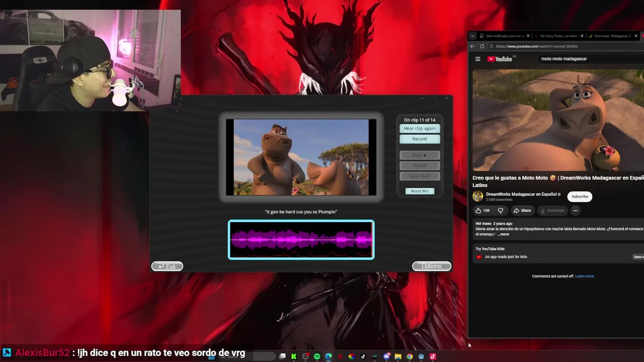Click the browser back arrow
Viewport: 644px width, 362px height.
tap(472, 46)
